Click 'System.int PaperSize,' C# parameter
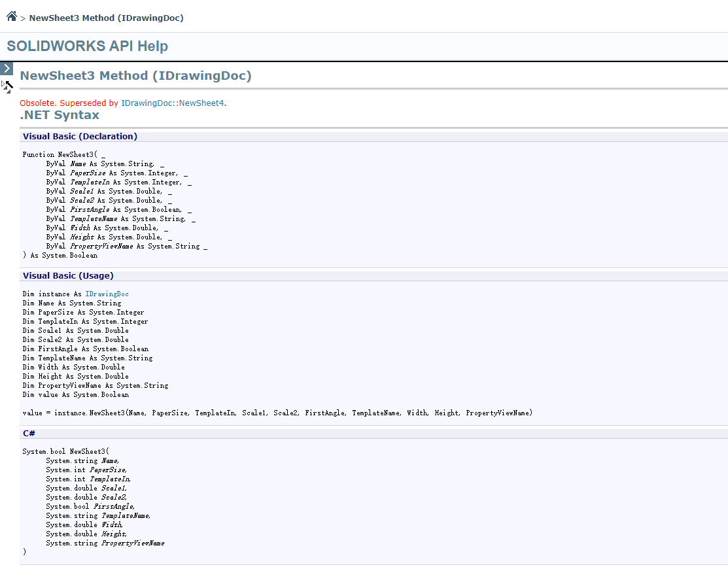Viewport: 728px width, 567px height. click(x=87, y=470)
